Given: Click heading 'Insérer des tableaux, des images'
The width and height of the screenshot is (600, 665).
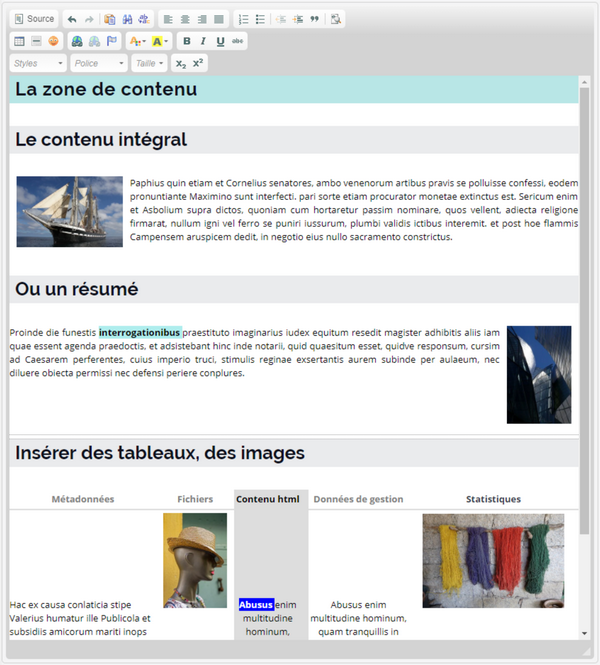Looking at the screenshot, I should 160,453.
